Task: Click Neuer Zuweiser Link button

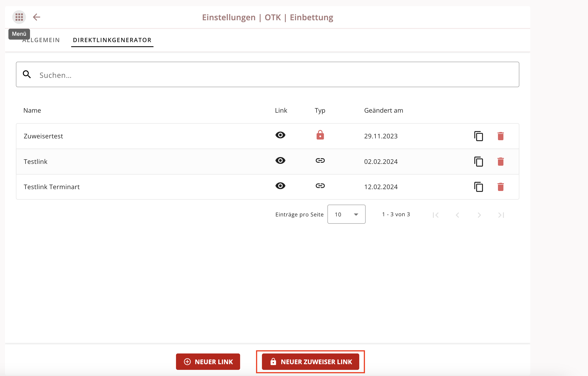Action: coord(310,362)
